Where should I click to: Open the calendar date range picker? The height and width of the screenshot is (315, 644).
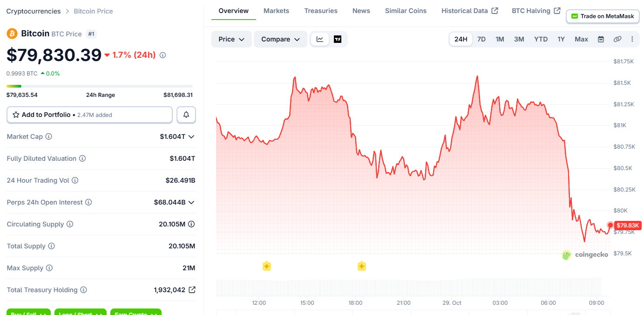[601, 39]
